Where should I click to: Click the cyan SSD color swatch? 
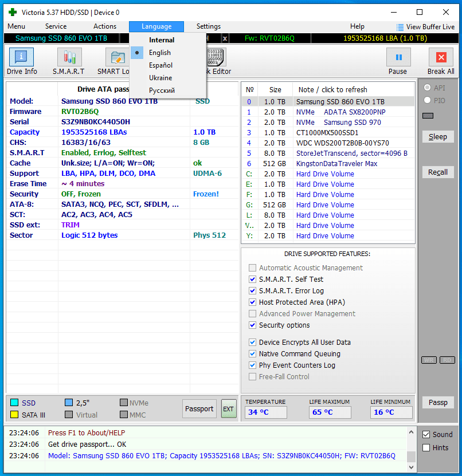[x=14, y=403]
